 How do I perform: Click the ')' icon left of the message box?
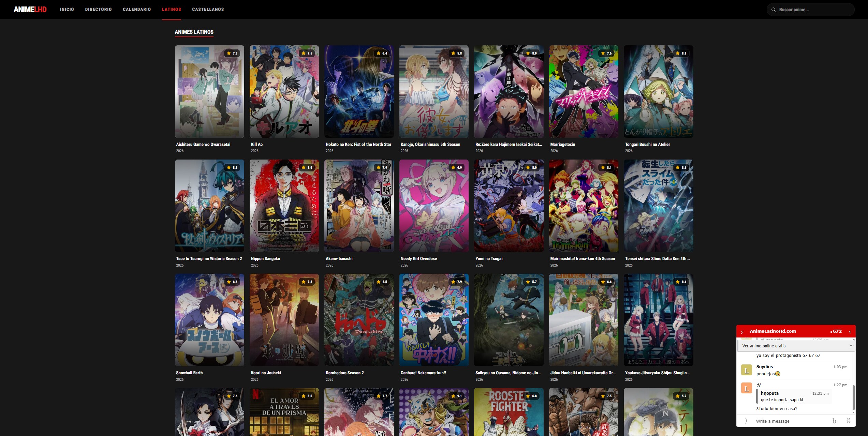click(x=746, y=421)
